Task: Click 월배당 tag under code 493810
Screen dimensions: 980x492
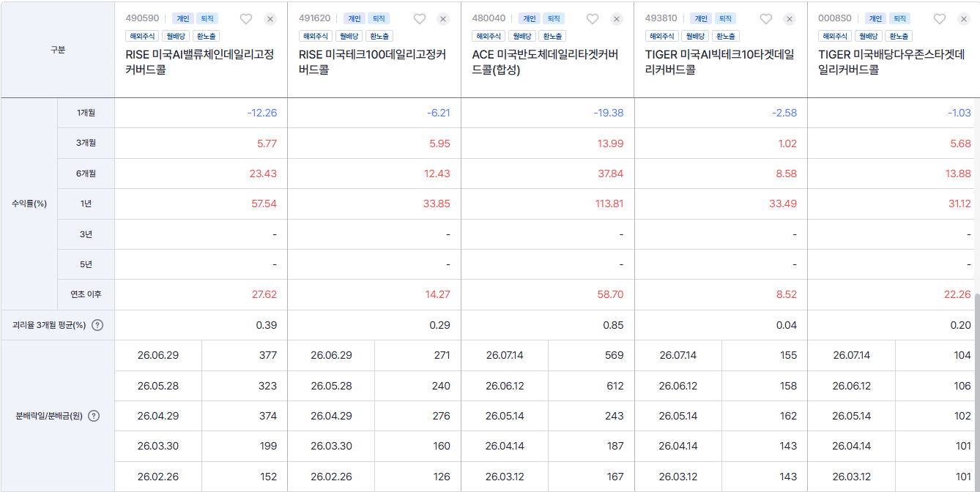Action: tap(695, 36)
